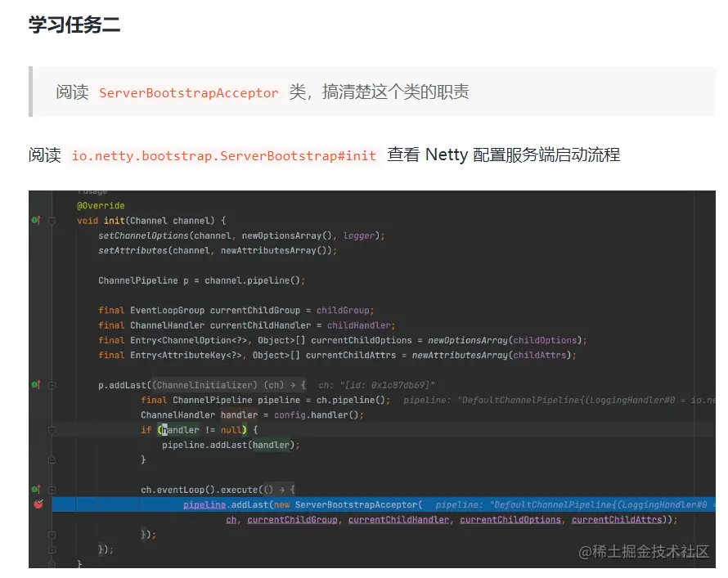The image size is (728, 578).
Task: Click the underlined ch argument
Action: (231, 520)
